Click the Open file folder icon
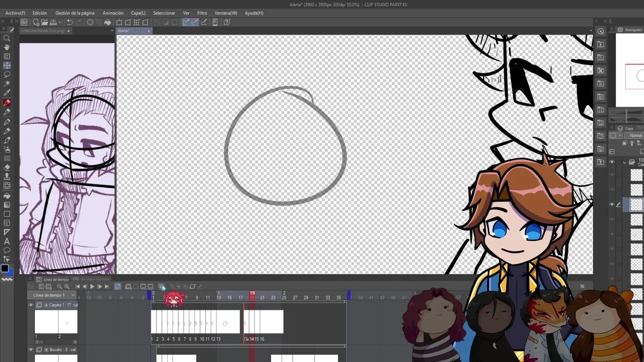The image size is (644, 362). pos(45,22)
